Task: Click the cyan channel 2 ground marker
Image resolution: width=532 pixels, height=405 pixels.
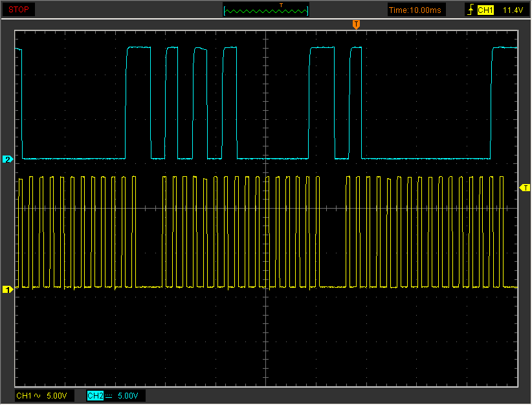Action: click(x=8, y=159)
